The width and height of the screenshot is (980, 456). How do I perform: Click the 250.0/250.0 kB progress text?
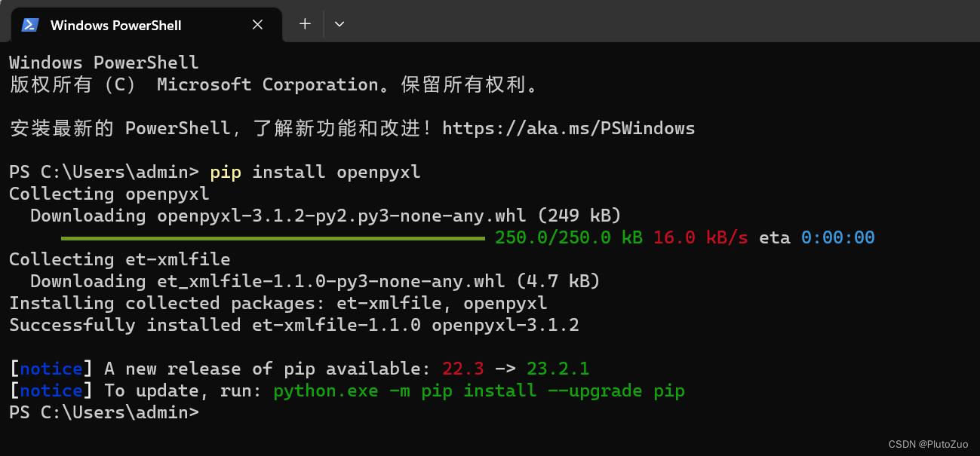click(569, 238)
